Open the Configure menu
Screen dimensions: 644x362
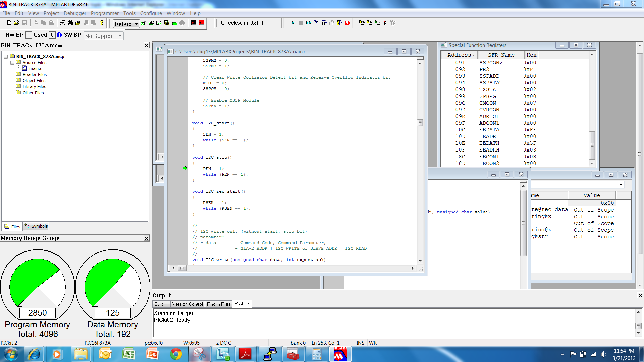coord(151,13)
